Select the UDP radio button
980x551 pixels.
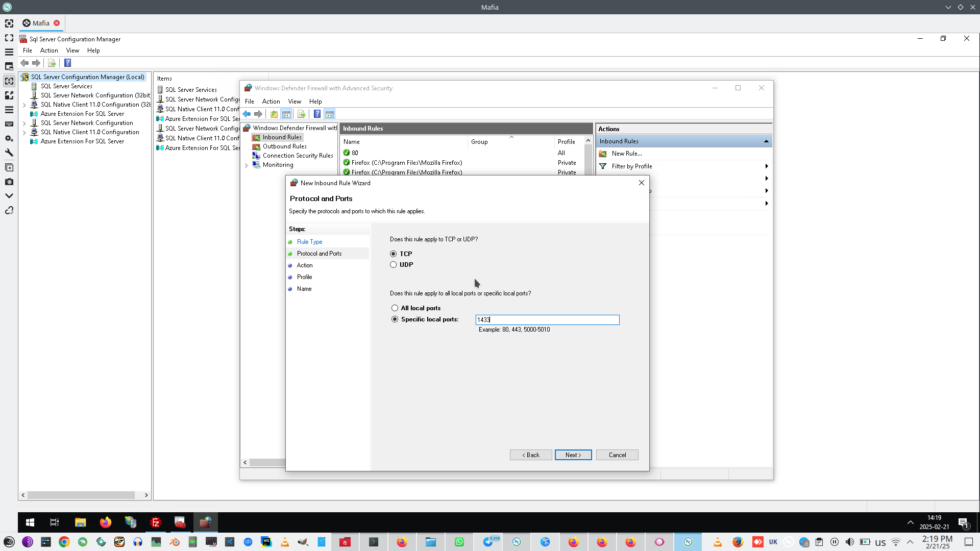393,265
